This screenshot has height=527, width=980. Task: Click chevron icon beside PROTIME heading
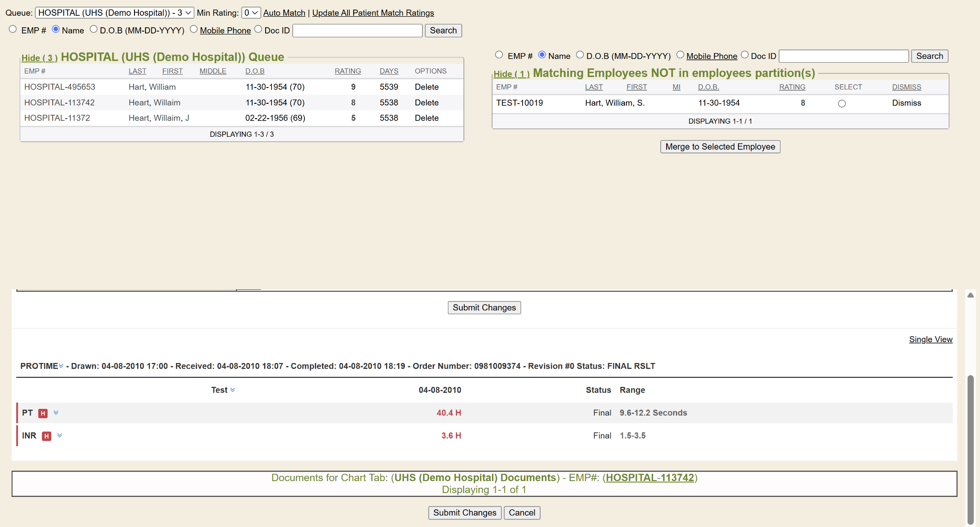tap(61, 366)
